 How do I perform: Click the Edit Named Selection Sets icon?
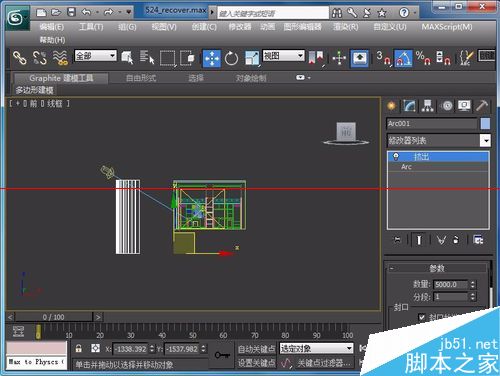[466, 58]
